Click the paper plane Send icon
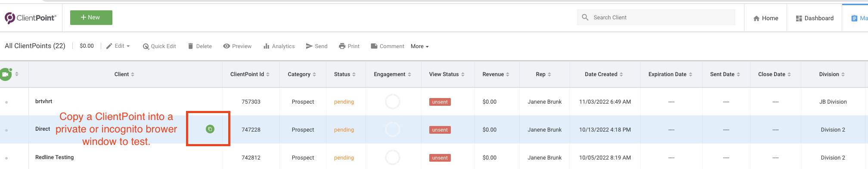868x169 pixels. [309, 46]
